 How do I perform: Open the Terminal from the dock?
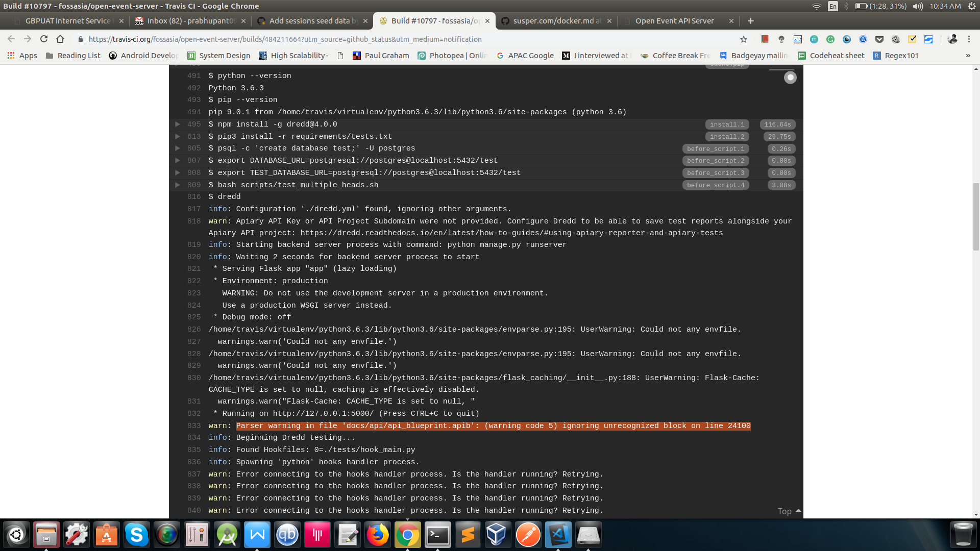click(x=437, y=535)
